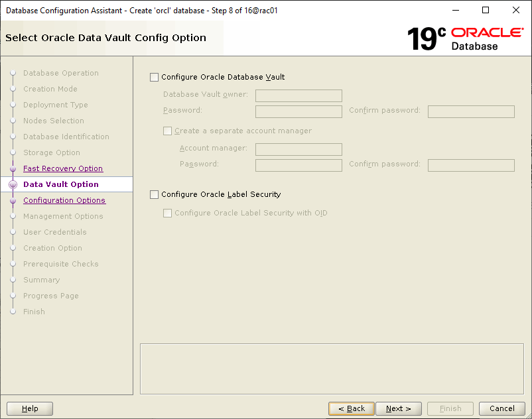
Task: Select Data Vault Option in sidebar
Action: tap(61, 184)
